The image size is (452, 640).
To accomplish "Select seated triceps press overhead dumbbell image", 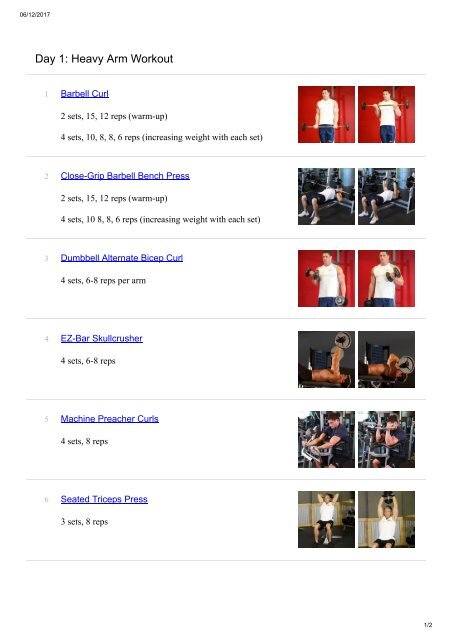I will pos(386,519).
